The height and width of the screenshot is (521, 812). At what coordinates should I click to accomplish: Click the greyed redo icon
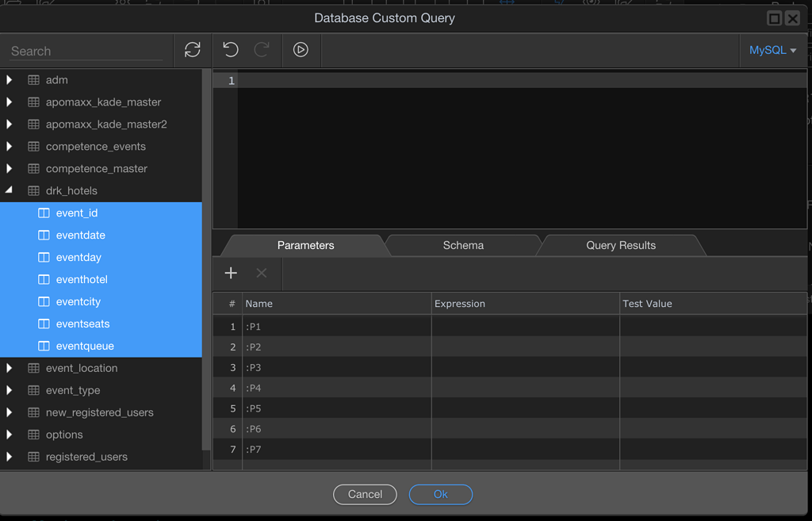pyautogui.click(x=265, y=49)
